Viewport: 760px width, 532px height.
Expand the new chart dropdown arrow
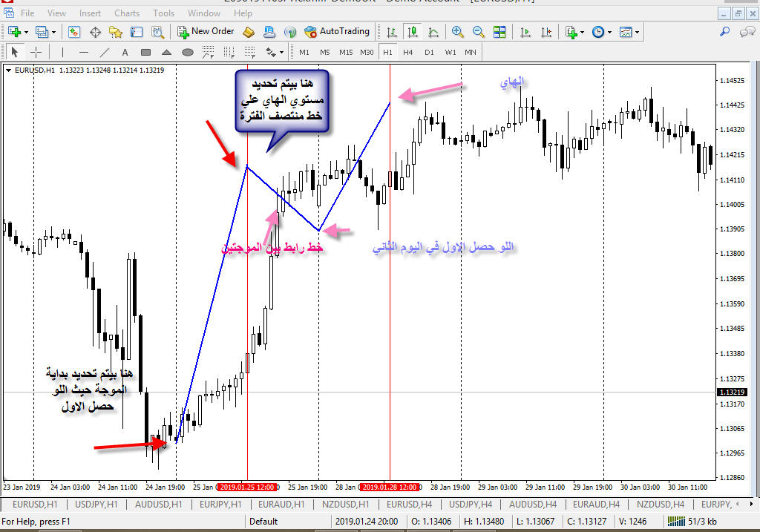click(x=26, y=32)
